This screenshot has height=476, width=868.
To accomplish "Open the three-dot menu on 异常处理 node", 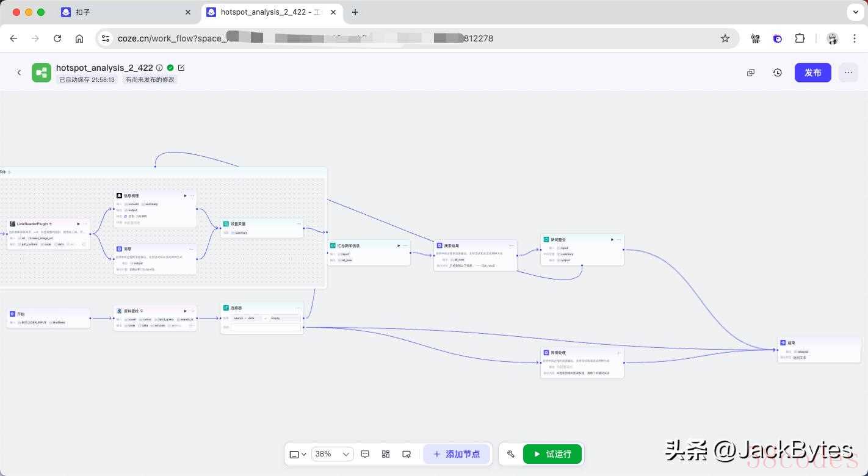I will (x=619, y=353).
